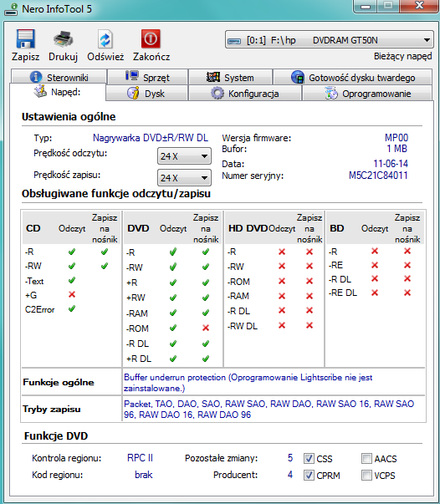Click the Producent value 4
The width and height of the screenshot is (440, 504).
[290, 475]
